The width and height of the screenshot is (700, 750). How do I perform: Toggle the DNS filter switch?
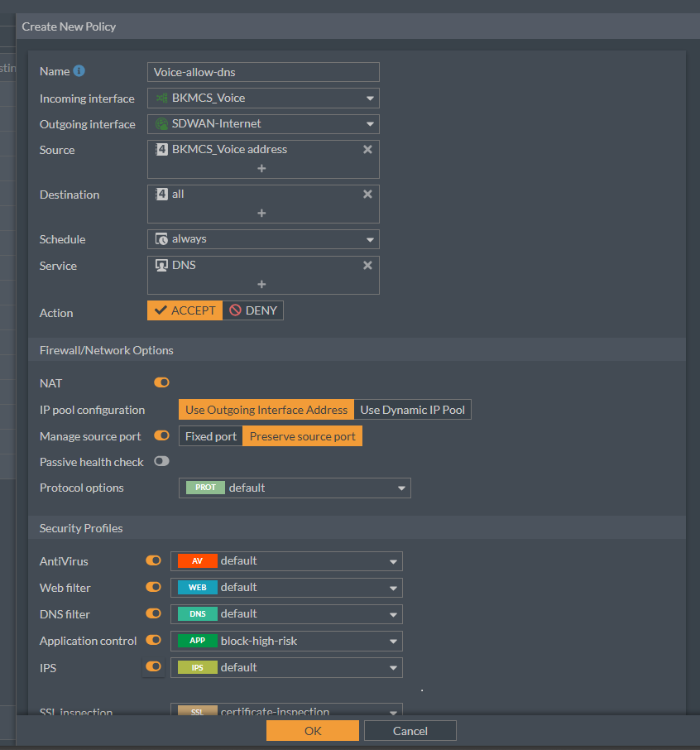153,613
